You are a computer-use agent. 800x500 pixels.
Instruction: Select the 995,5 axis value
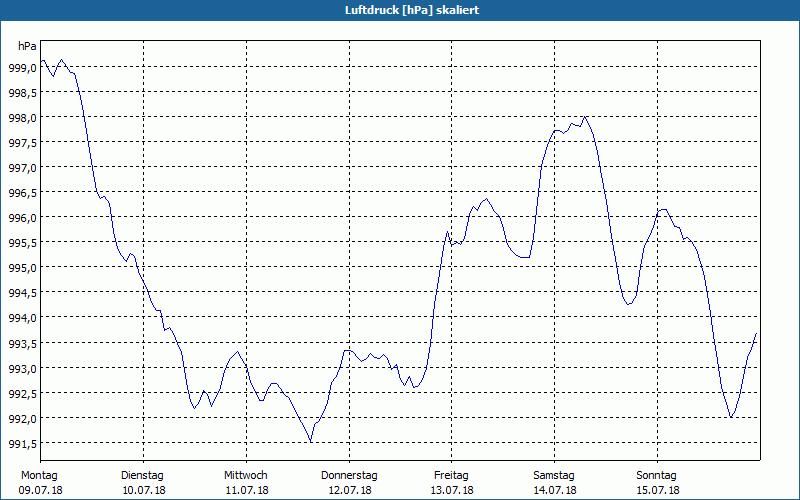pyautogui.click(x=22, y=243)
